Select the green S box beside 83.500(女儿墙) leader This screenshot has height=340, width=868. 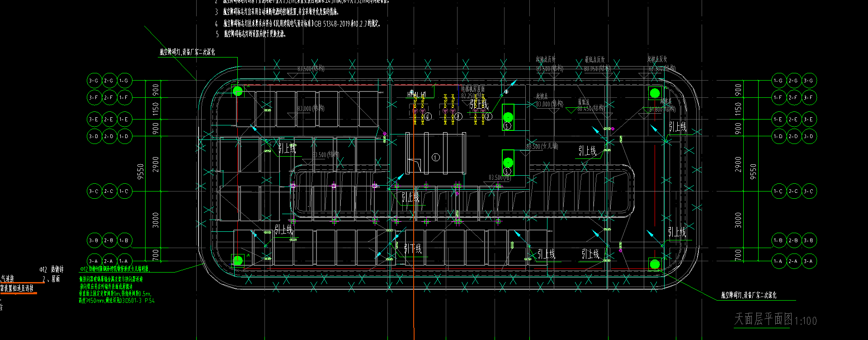pos(508,163)
